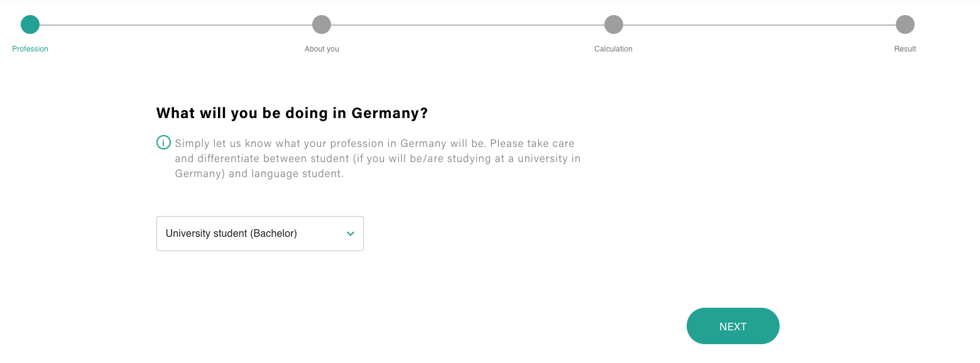Open the Result step label

(905, 49)
